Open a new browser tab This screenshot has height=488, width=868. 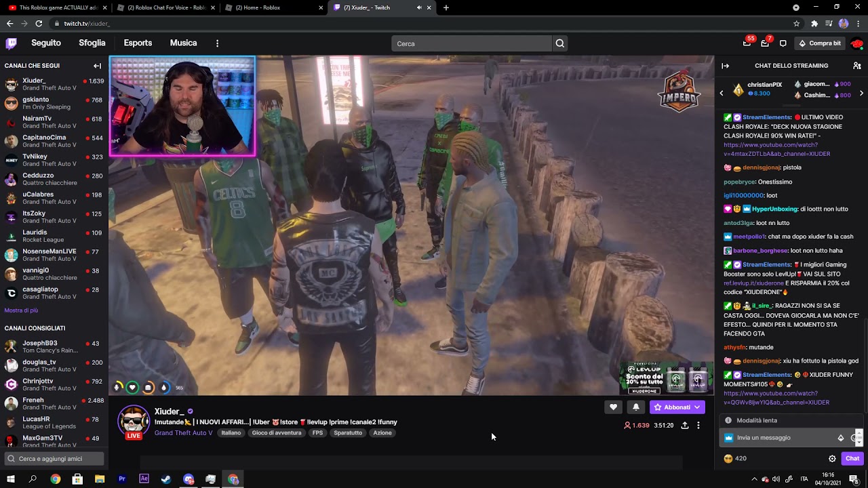coord(446,7)
